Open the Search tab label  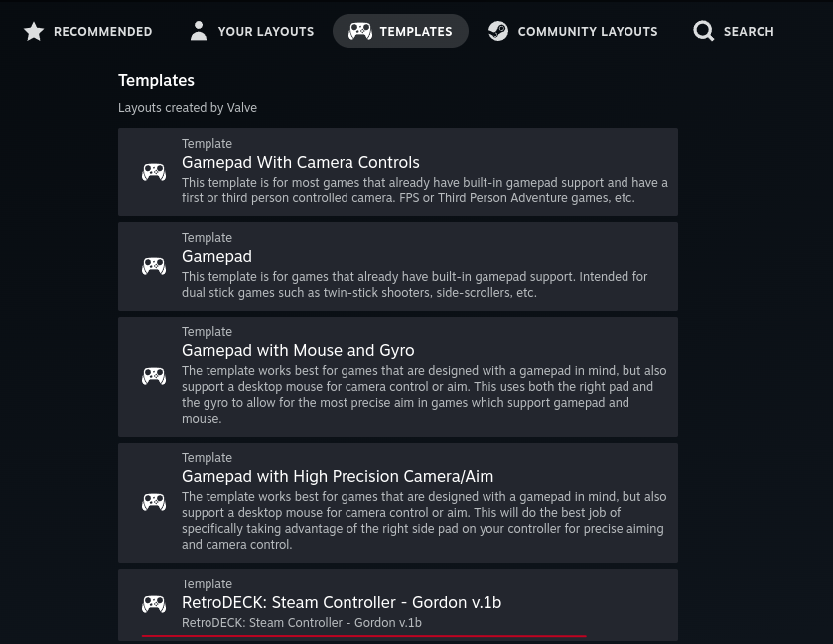[748, 32]
